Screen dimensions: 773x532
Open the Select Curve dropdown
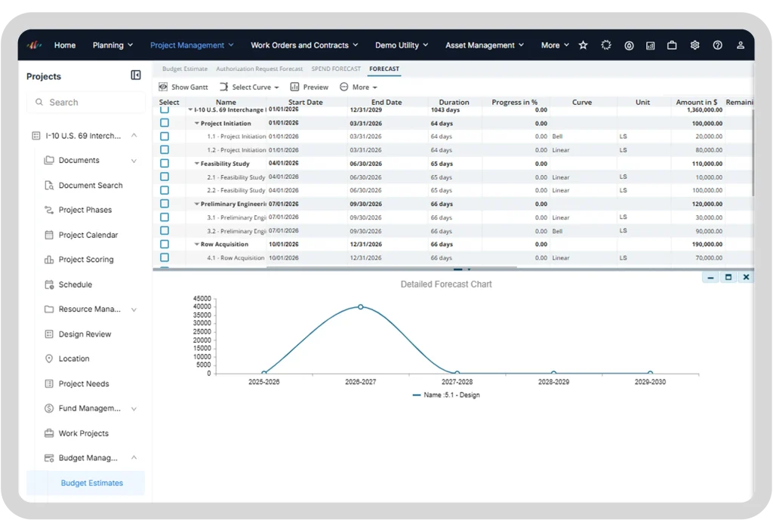pos(249,88)
